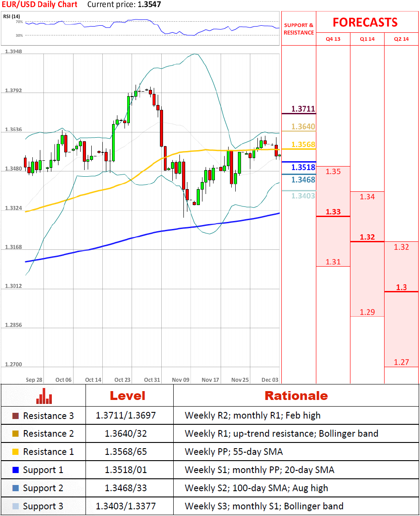Viewport: 420px width, 516px height.
Task: Click the 1.3948 price axis label
Action: click(13, 51)
